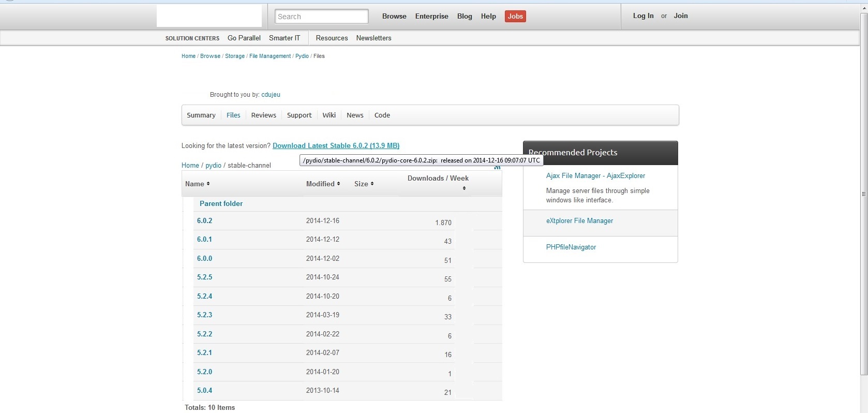This screenshot has height=413, width=868.
Task: Switch to the Code tab
Action: click(x=382, y=115)
